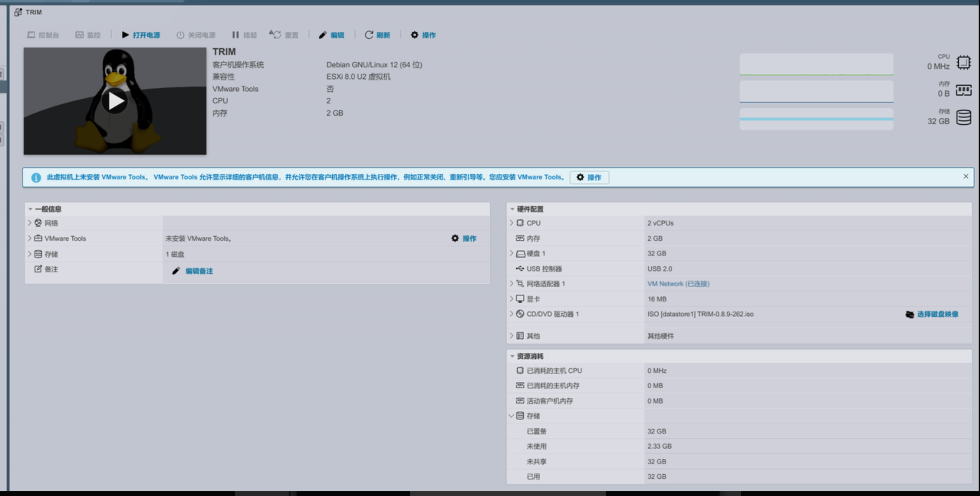The height and width of the screenshot is (496, 980).
Task: Expand the Network row in General Information
Action: coord(30,223)
